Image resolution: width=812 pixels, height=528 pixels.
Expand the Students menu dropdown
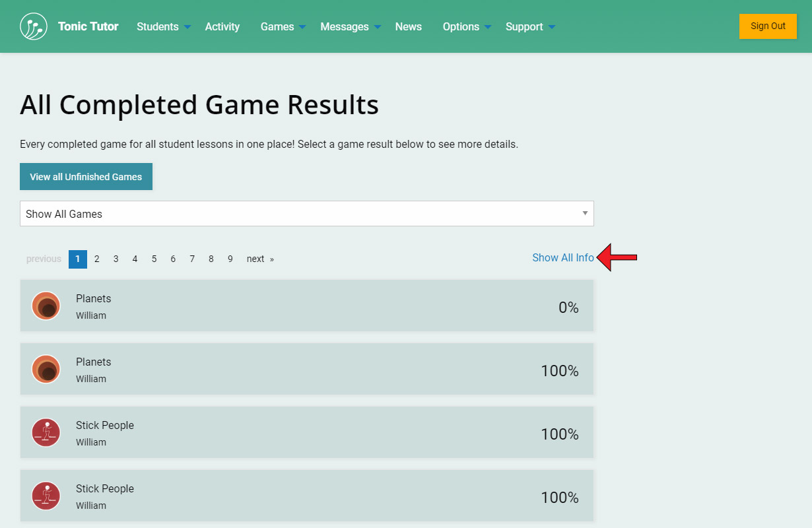(163, 27)
